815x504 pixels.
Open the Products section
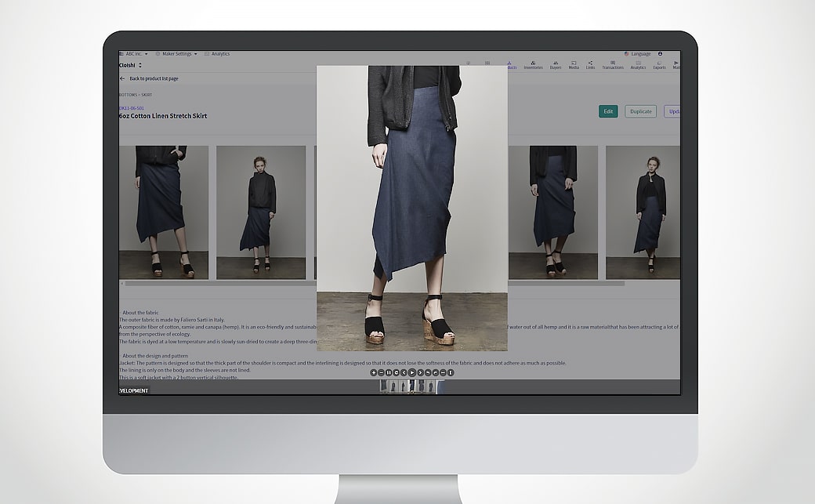[510, 65]
